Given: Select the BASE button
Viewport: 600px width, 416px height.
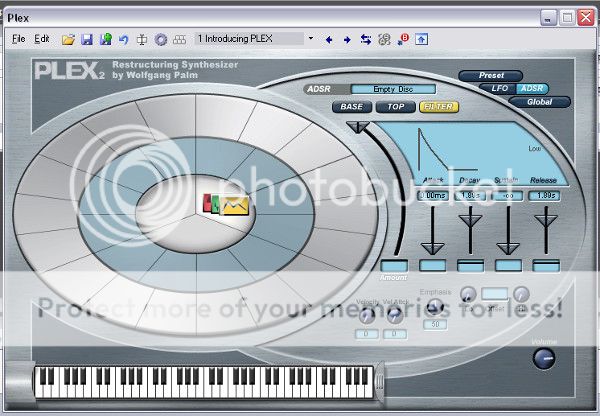Looking at the screenshot, I should coord(352,107).
